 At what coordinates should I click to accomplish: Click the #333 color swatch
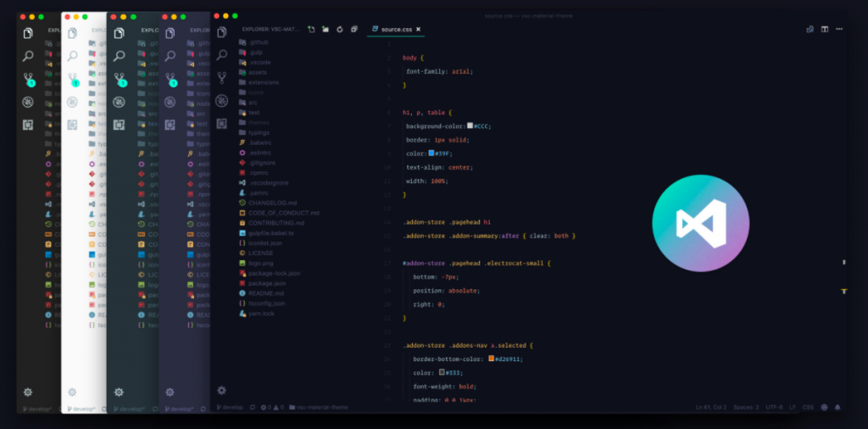[x=442, y=372]
